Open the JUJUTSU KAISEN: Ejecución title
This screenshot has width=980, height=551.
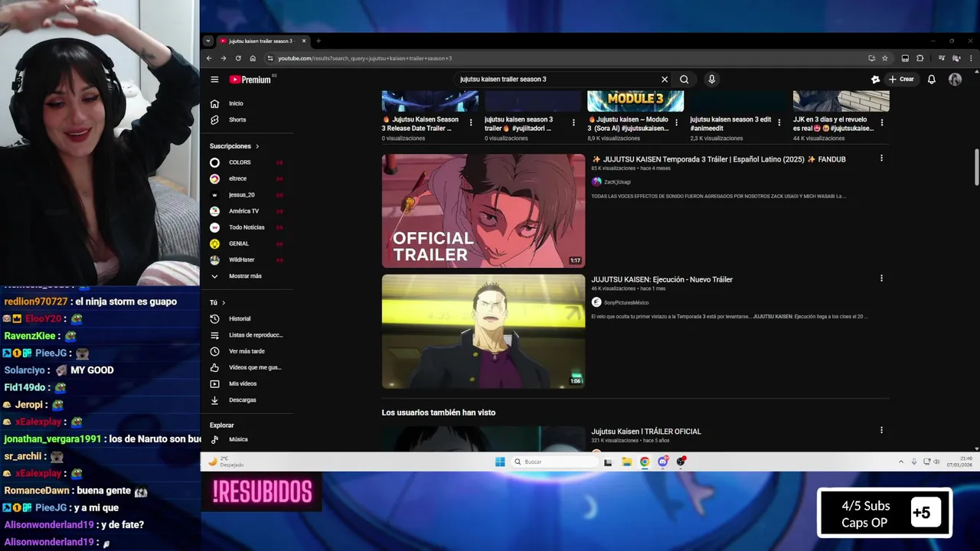click(661, 279)
